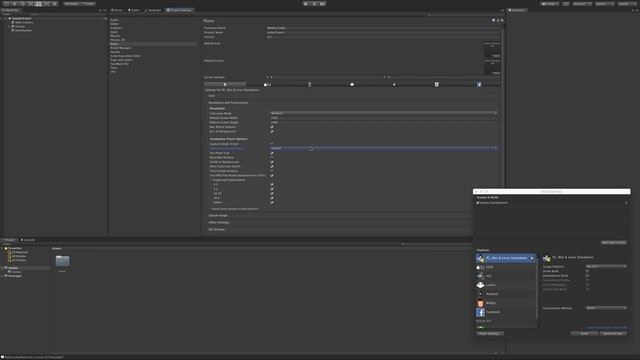640x360 pixels.
Task: Toggle the 16:9 aspect ratio checkbox
Action: click(x=272, y=198)
